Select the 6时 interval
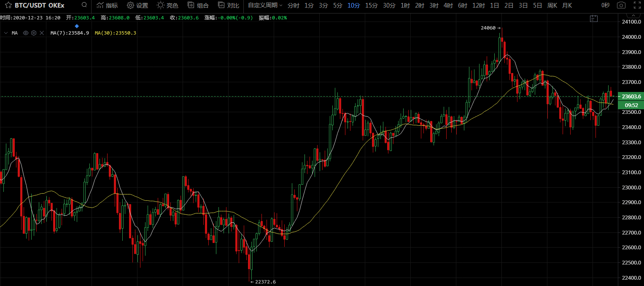 pos(463,5)
